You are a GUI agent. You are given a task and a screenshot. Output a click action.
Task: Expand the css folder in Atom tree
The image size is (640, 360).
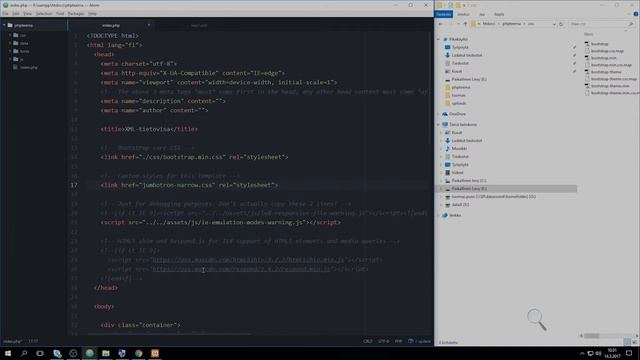(10, 35)
